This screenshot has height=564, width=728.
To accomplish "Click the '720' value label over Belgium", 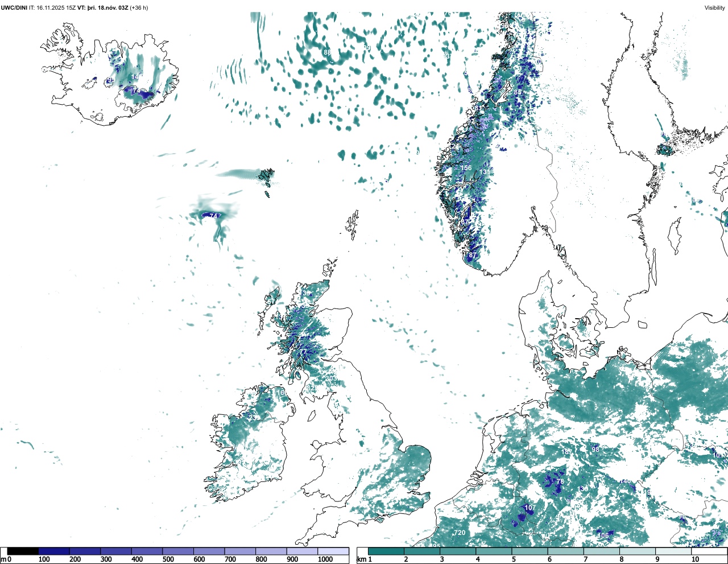I will [460, 533].
